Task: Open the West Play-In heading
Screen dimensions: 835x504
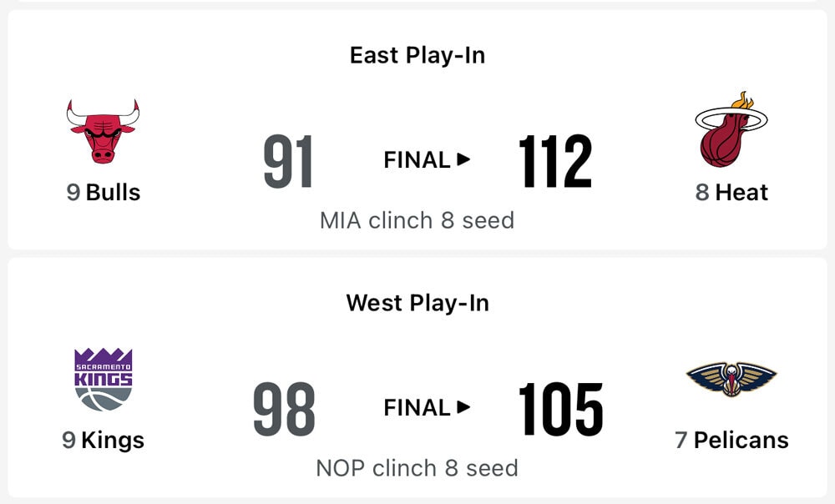Action: pos(417,302)
